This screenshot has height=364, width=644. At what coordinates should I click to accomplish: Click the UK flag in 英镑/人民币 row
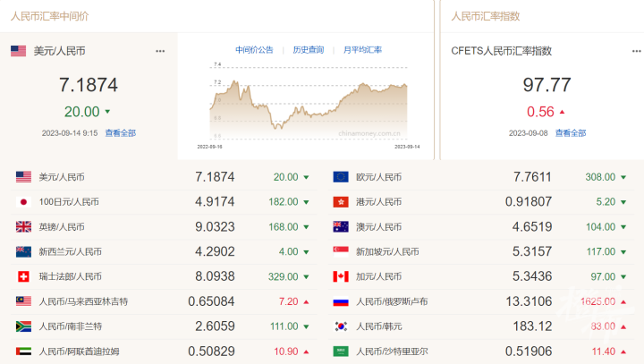click(x=23, y=227)
